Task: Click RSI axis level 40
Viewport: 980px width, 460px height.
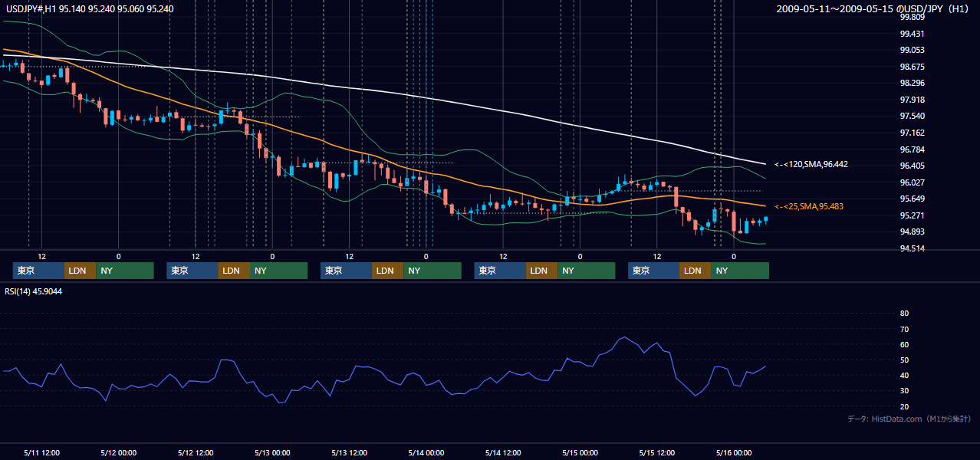Action: tap(904, 375)
